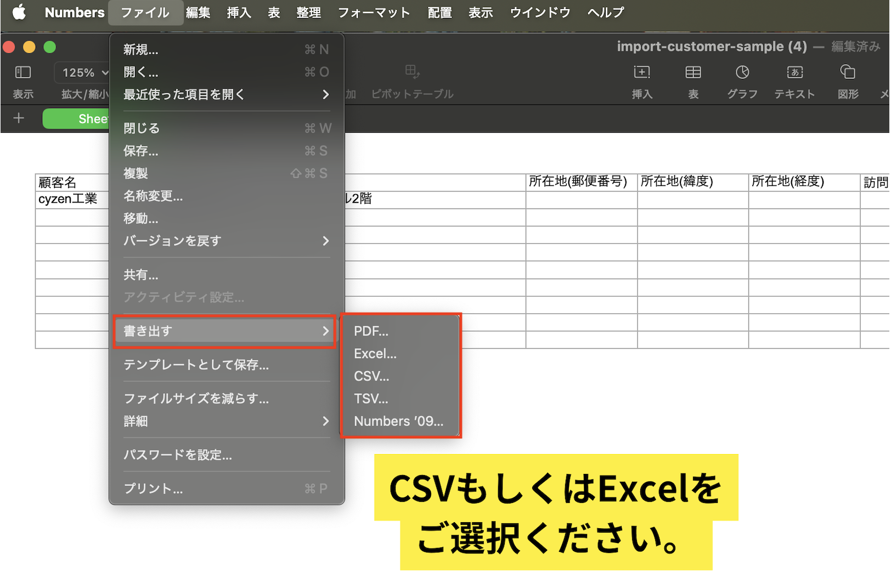Screen dimensions: 891x588
Task: Click the Table toolbar icon
Action: point(693,72)
